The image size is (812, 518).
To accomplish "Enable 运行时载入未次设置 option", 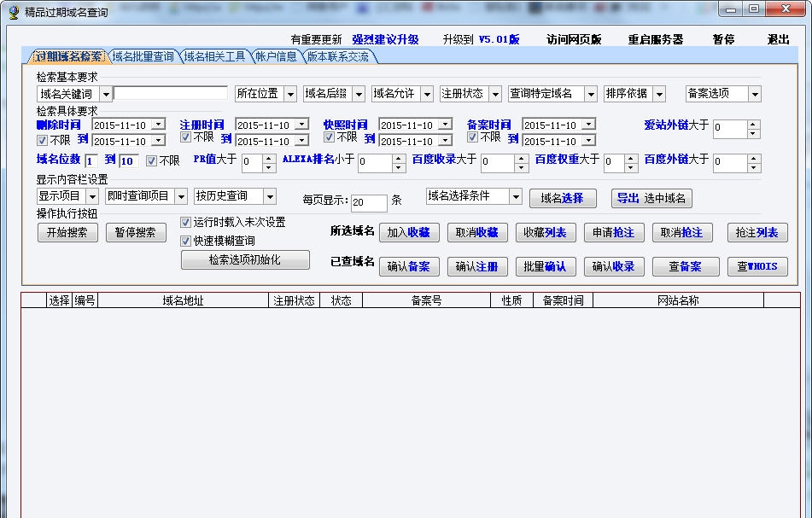I will coord(186,223).
